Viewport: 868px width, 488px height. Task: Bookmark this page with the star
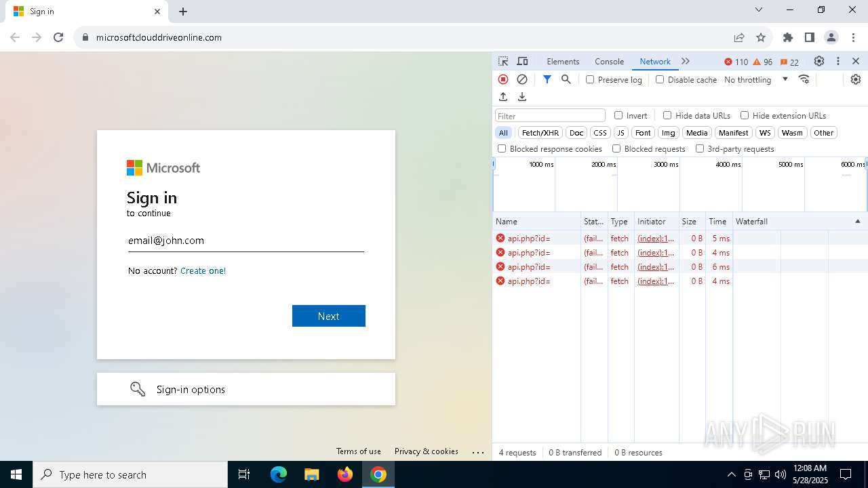click(761, 37)
